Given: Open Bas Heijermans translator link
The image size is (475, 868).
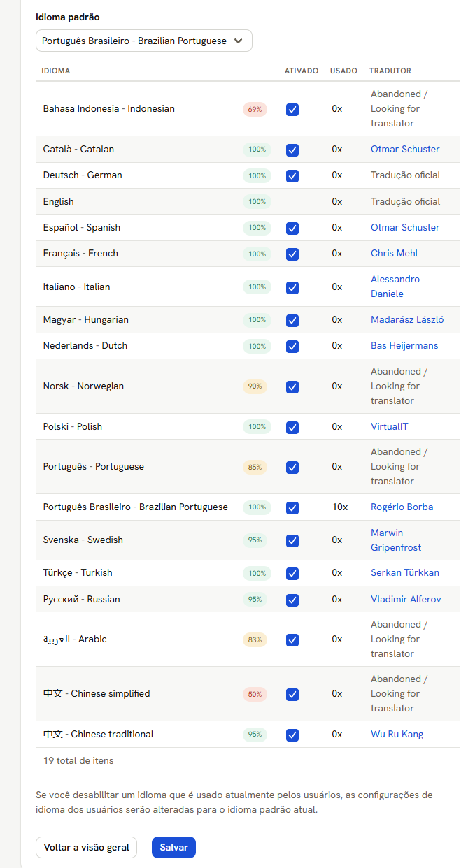Looking at the screenshot, I should coord(406,345).
